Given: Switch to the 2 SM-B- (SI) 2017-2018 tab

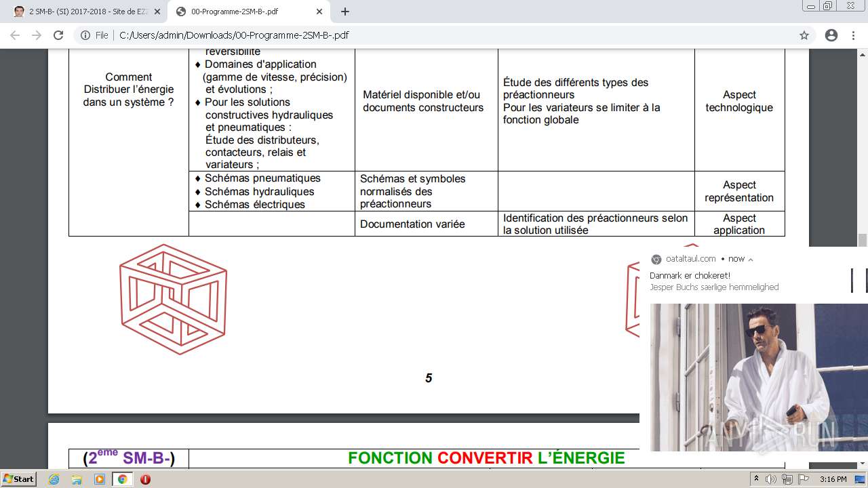Looking at the screenshot, I should (85, 12).
